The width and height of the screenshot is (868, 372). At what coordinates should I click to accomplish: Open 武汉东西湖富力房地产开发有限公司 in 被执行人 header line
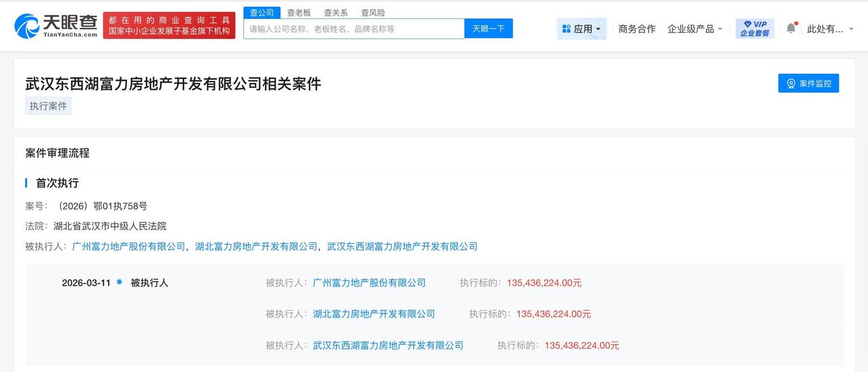[402, 246]
